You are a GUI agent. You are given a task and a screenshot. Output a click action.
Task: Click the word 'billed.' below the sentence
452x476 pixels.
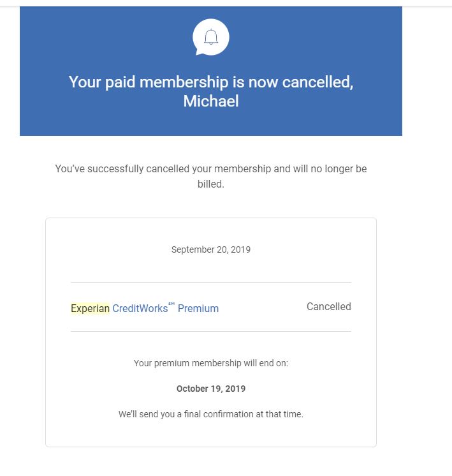click(x=211, y=184)
